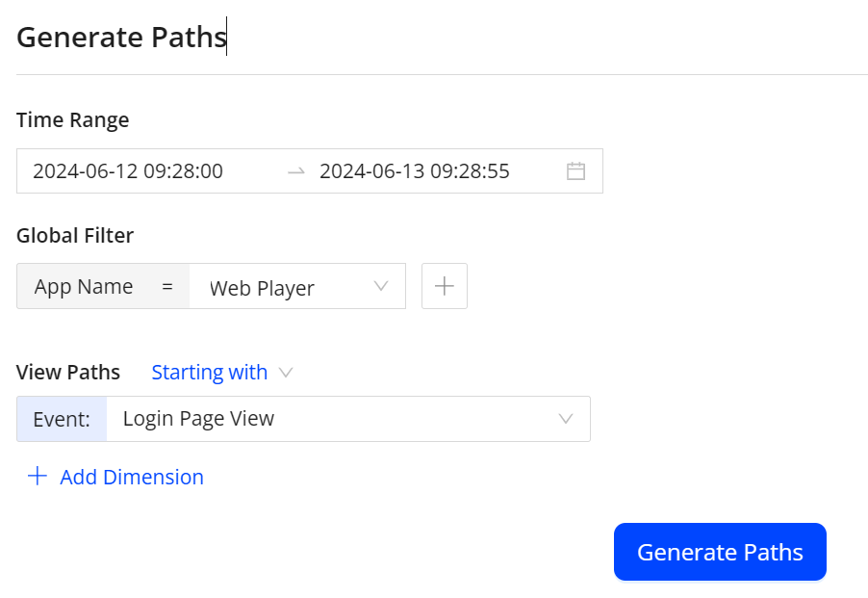Click the plus icon to add global filter
This screenshot has width=868, height=598.
click(x=445, y=286)
